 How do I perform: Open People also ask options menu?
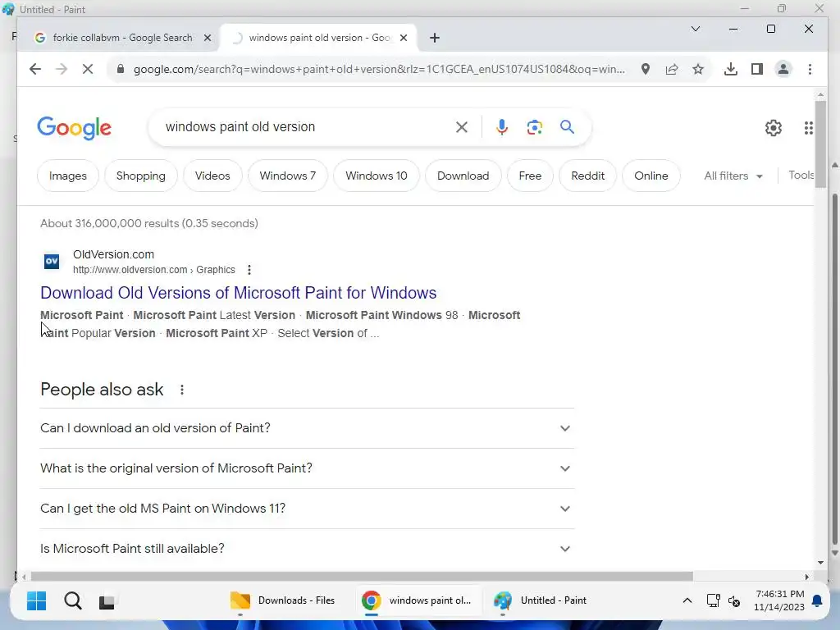click(x=182, y=390)
